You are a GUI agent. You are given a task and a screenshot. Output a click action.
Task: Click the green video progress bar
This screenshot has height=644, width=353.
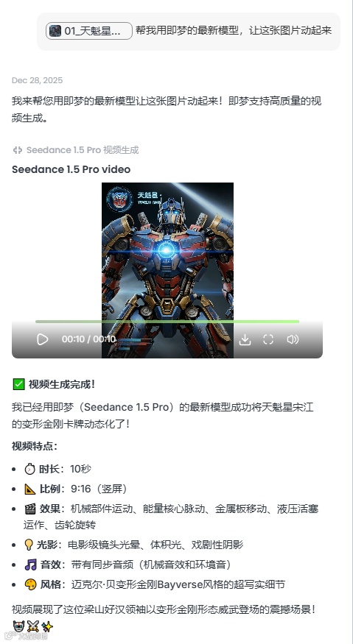(167, 322)
